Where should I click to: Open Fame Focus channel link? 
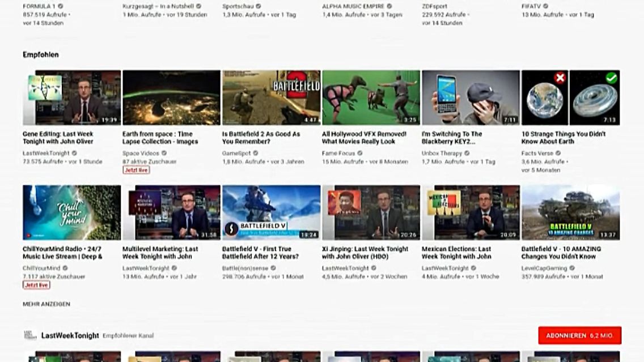(338, 153)
